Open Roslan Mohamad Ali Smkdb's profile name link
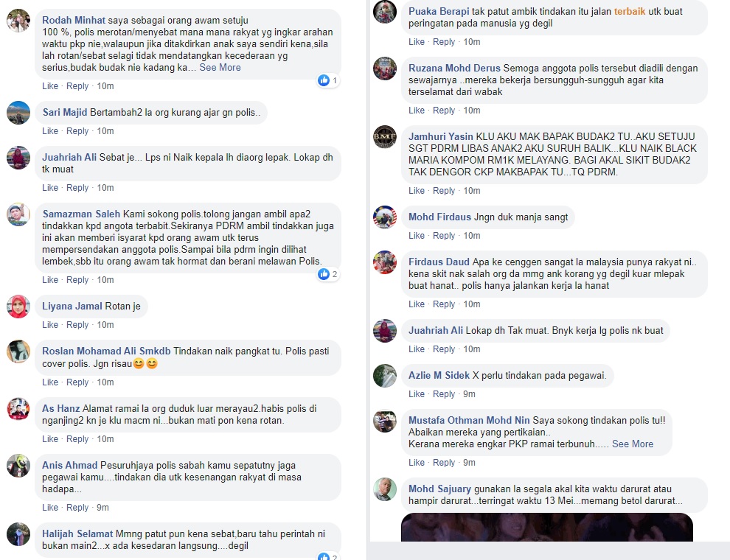This screenshot has width=730, height=560. (x=106, y=351)
